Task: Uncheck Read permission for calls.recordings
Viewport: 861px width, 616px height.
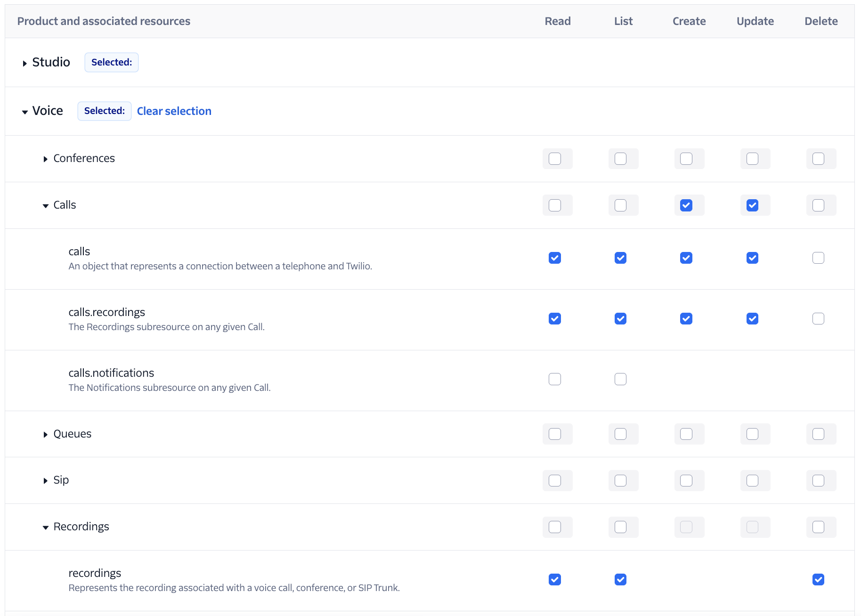Action: [554, 318]
